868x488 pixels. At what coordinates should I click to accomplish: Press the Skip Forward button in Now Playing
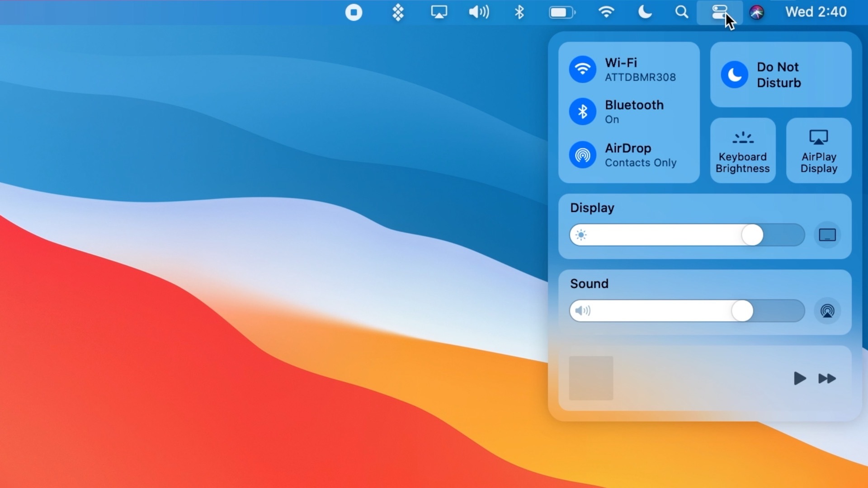tap(826, 378)
